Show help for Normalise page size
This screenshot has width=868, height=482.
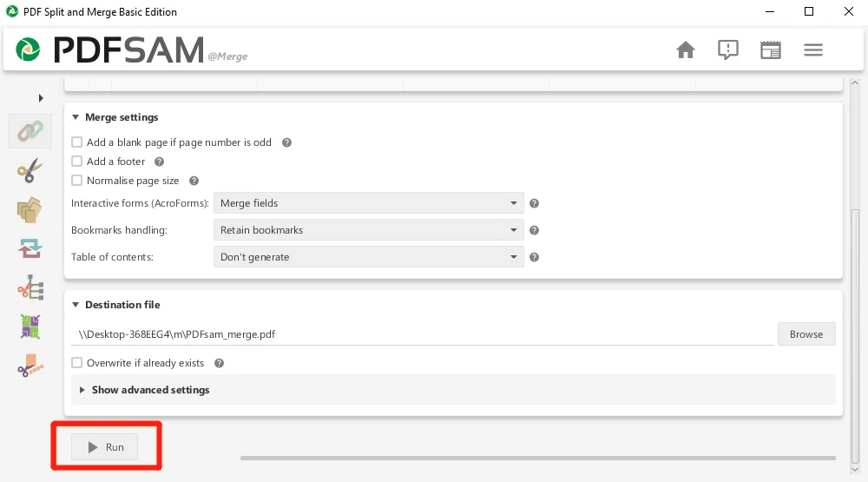(x=194, y=181)
